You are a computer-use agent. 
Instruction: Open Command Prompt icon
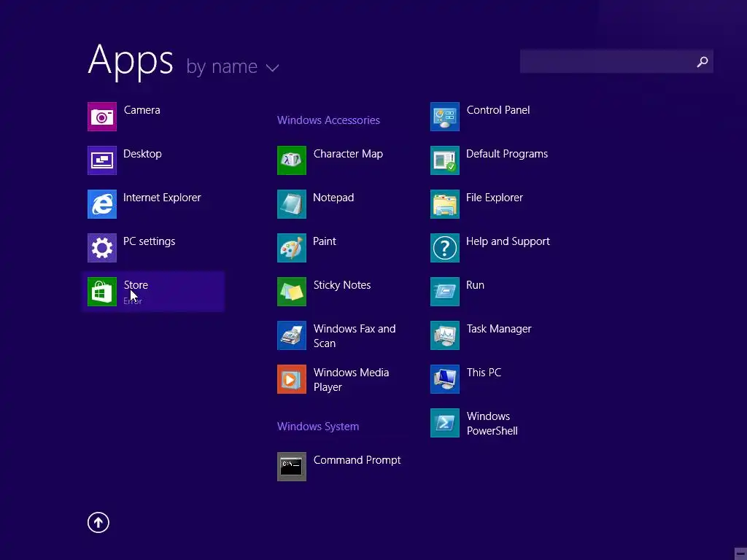pyautogui.click(x=292, y=467)
